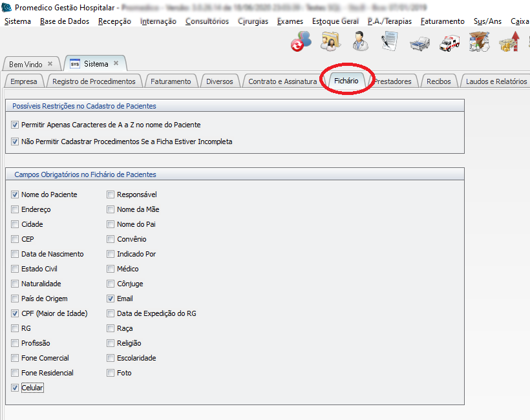Disable the Email required field checkbox

point(111,299)
